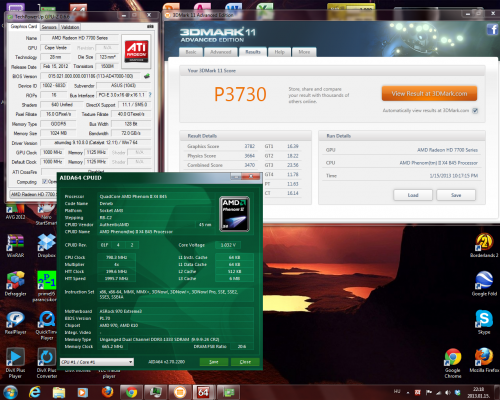
Task: Click the Close button in AIDA64 CPUID
Action: click(245, 362)
